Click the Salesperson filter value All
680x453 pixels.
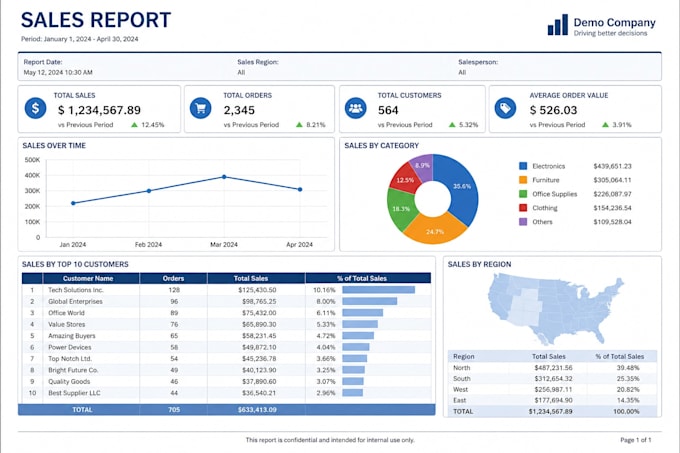pyautogui.click(x=462, y=72)
